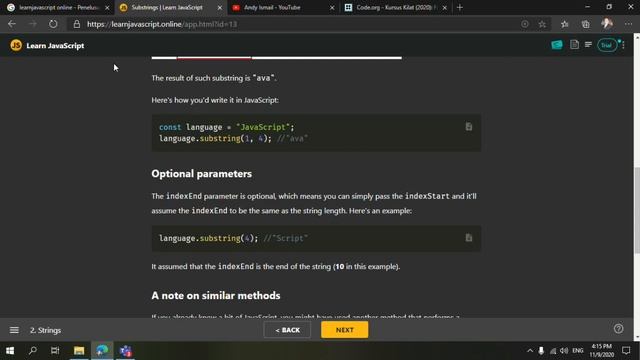This screenshot has width=640, height=360.
Task: Switch to the learnjavascript online search tab
Action: pos(56,7)
